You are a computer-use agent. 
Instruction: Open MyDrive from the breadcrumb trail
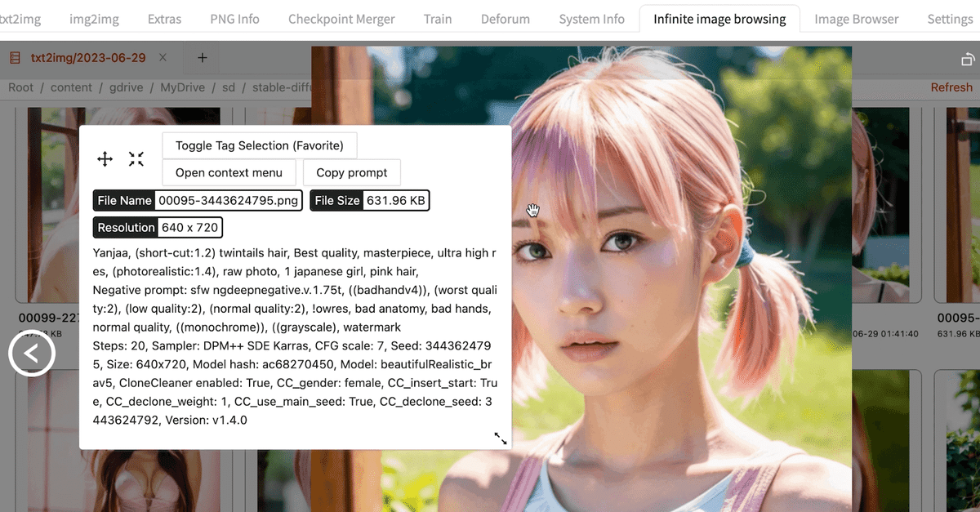click(182, 87)
